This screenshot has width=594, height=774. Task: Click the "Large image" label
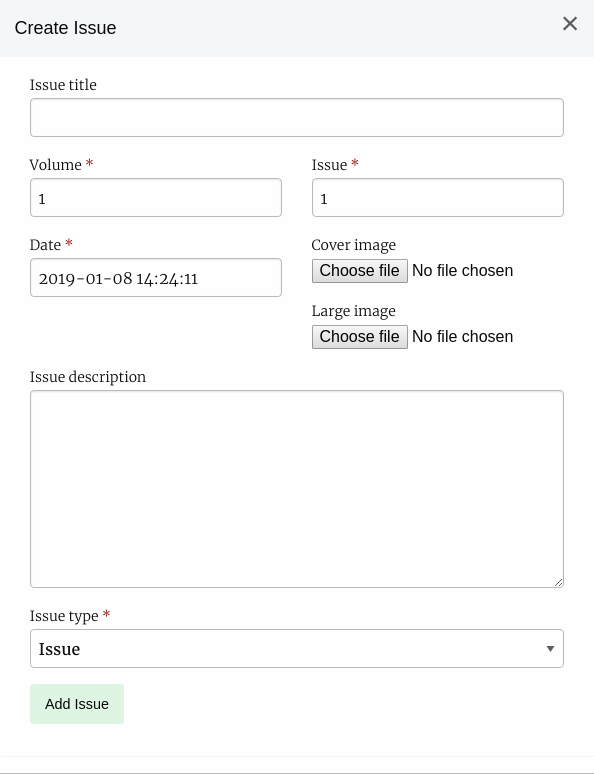(354, 311)
